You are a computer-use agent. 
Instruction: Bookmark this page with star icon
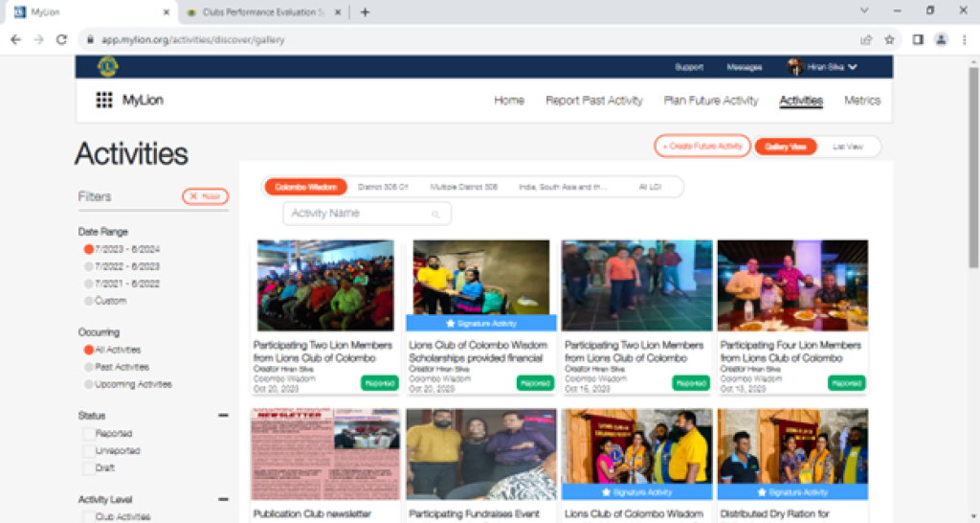coord(889,39)
